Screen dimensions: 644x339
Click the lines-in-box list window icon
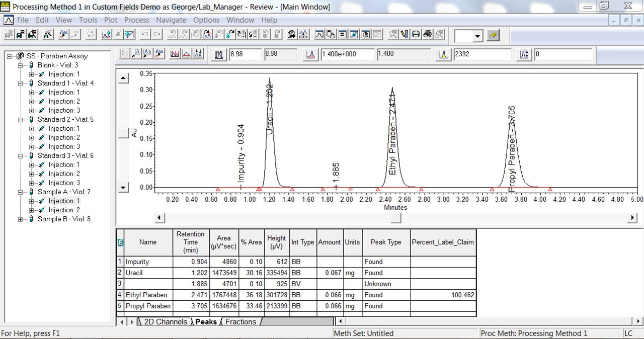(343, 35)
